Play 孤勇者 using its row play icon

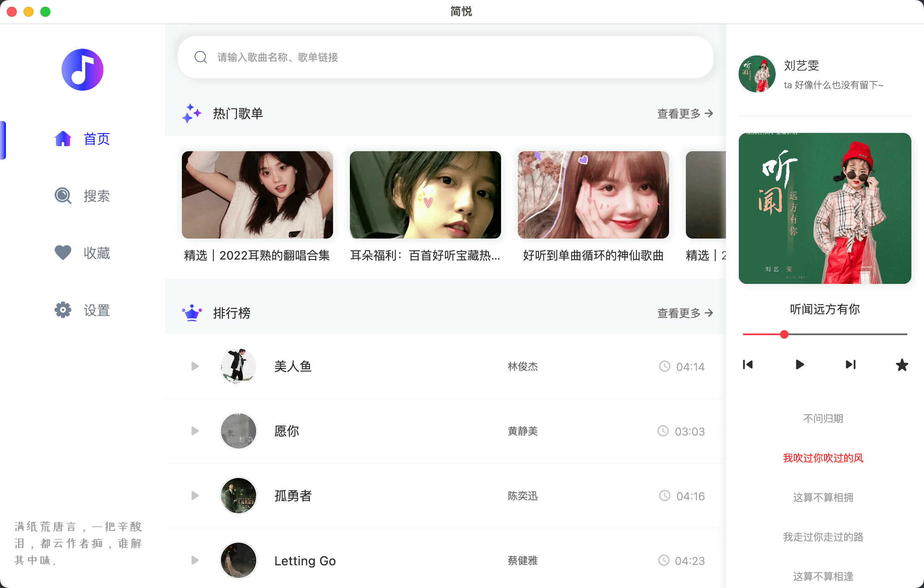(195, 496)
